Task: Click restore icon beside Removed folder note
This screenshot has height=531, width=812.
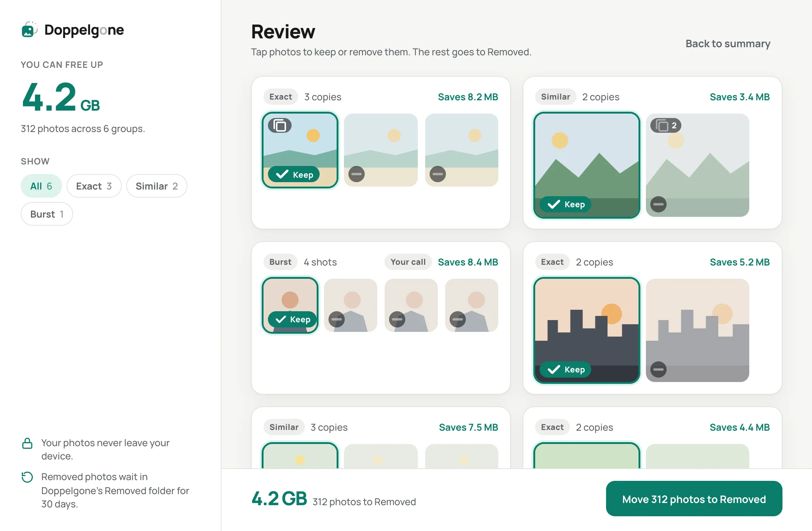Action: 27,477
